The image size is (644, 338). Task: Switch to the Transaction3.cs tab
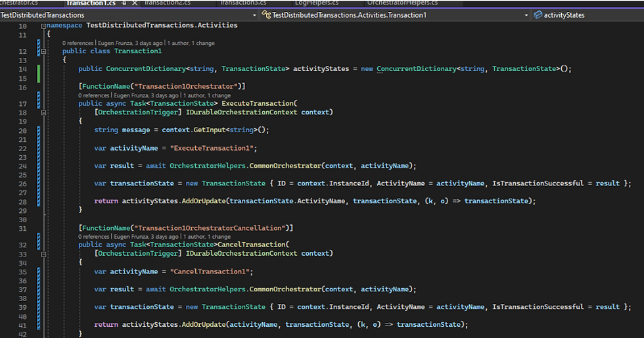point(244,3)
